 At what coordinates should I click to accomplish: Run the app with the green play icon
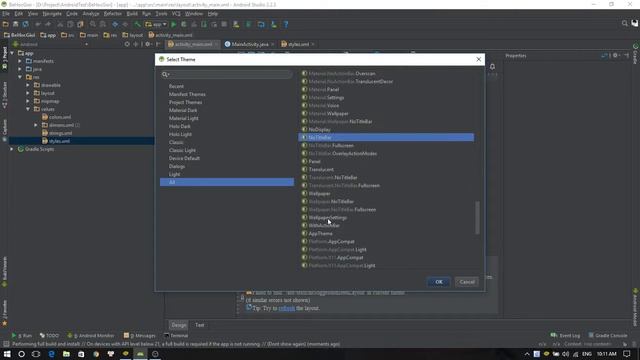click(174, 24)
